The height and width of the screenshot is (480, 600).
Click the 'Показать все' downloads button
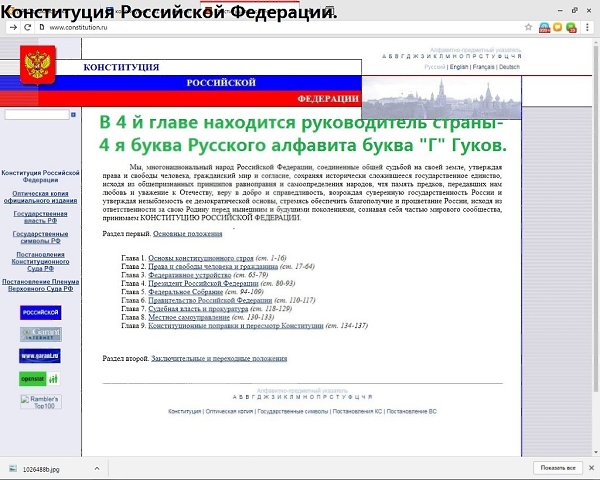(558, 468)
